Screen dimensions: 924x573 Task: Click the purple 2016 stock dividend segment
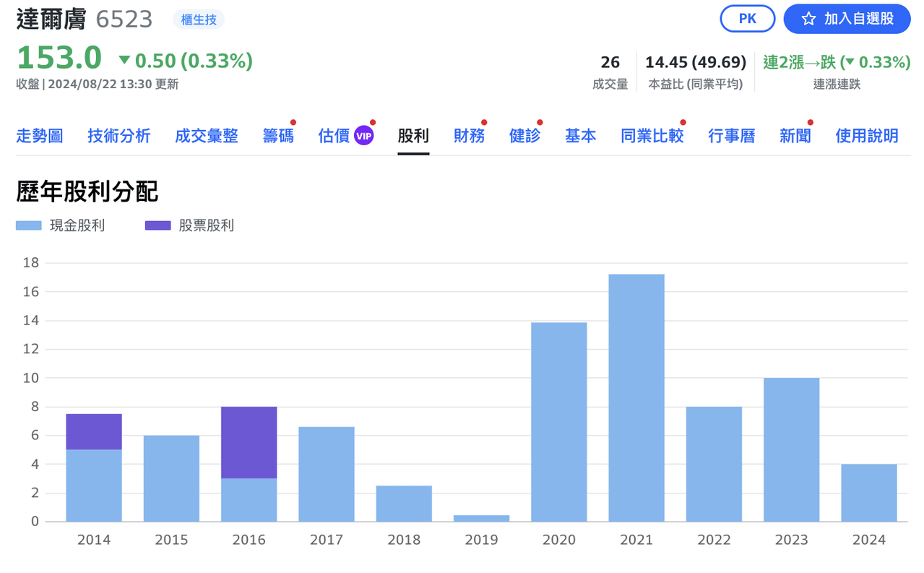click(249, 442)
